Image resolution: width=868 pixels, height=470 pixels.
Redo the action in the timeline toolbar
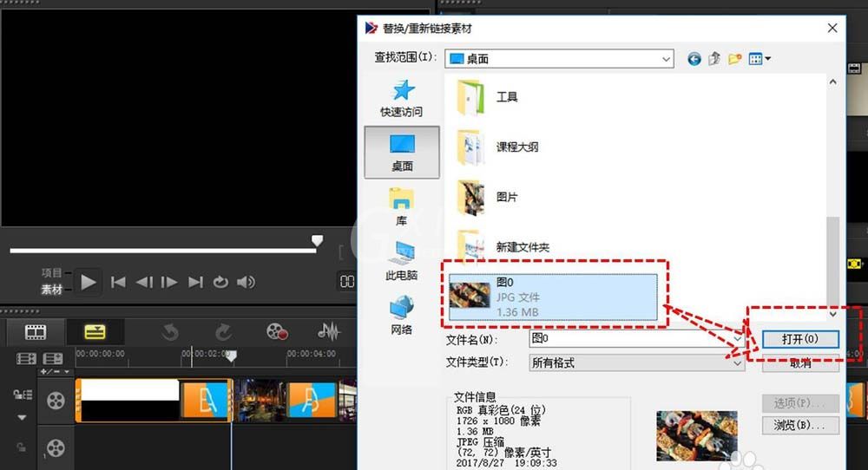[223, 332]
